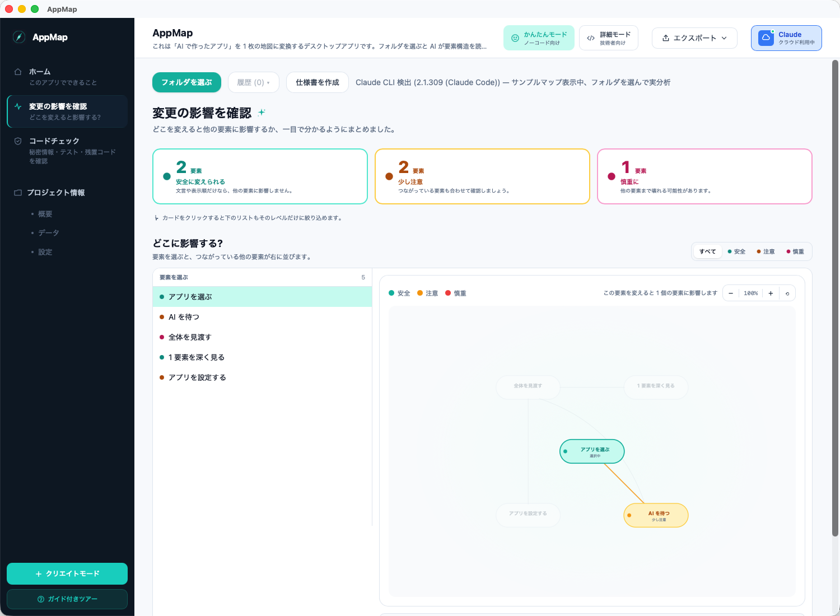Click the code brackets icon in 詳細モード
This screenshot has height=616, width=840.
[591, 38]
